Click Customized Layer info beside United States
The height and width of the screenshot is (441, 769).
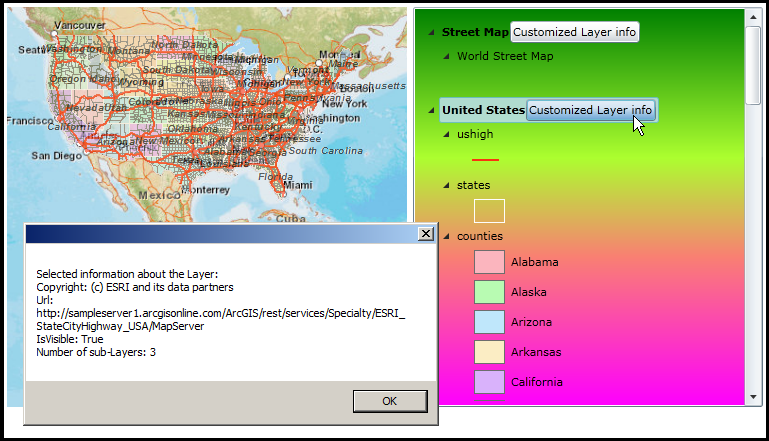tap(590, 110)
